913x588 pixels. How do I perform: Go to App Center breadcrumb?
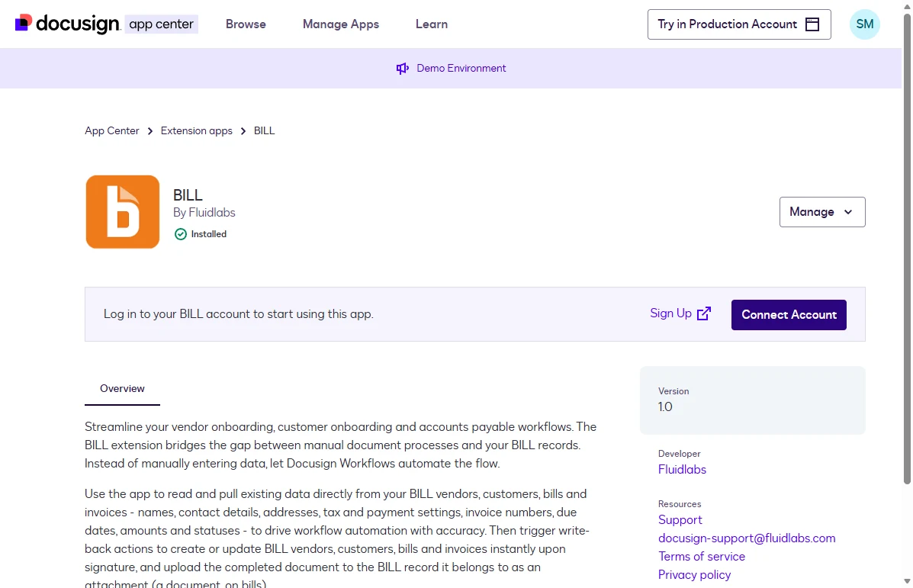pyautogui.click(x=112, y=131)
